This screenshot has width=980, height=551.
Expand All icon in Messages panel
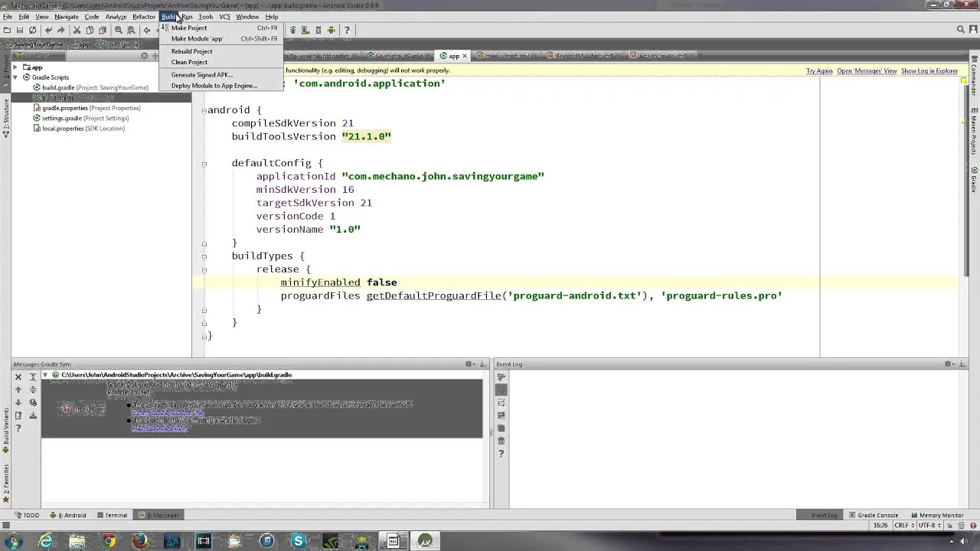[33, 377]
